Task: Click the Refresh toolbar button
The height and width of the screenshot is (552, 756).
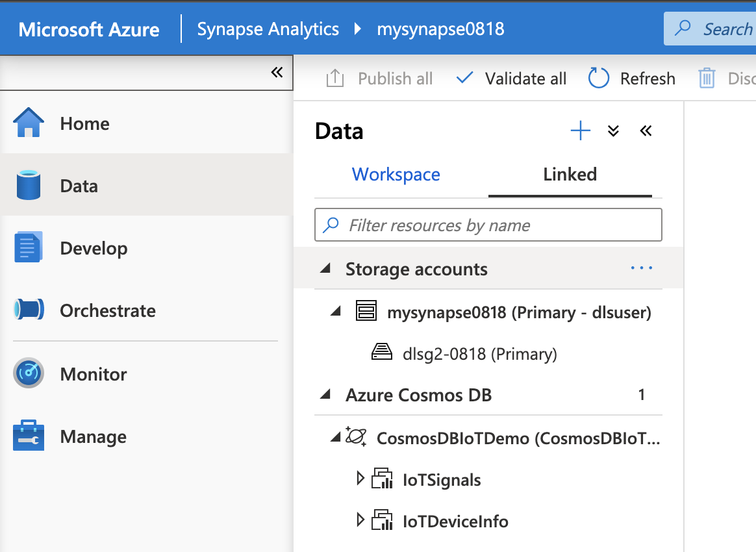Action: click(632, 79)
